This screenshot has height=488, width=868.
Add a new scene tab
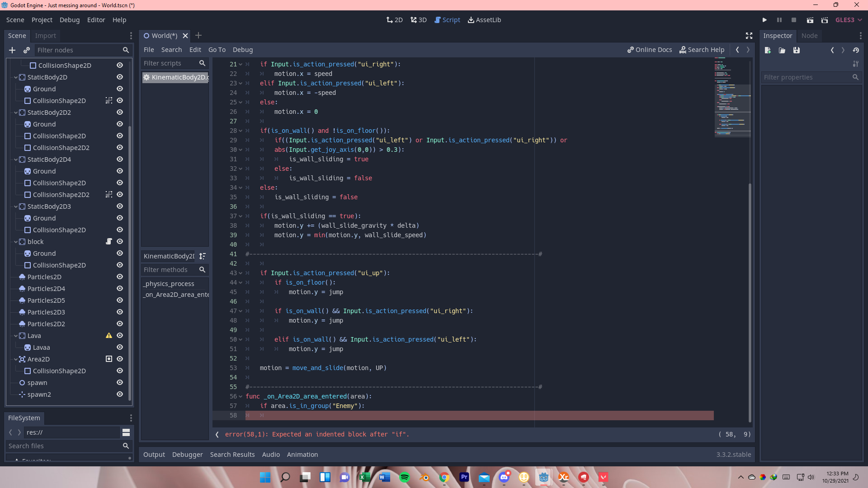(x=198, y=35)
